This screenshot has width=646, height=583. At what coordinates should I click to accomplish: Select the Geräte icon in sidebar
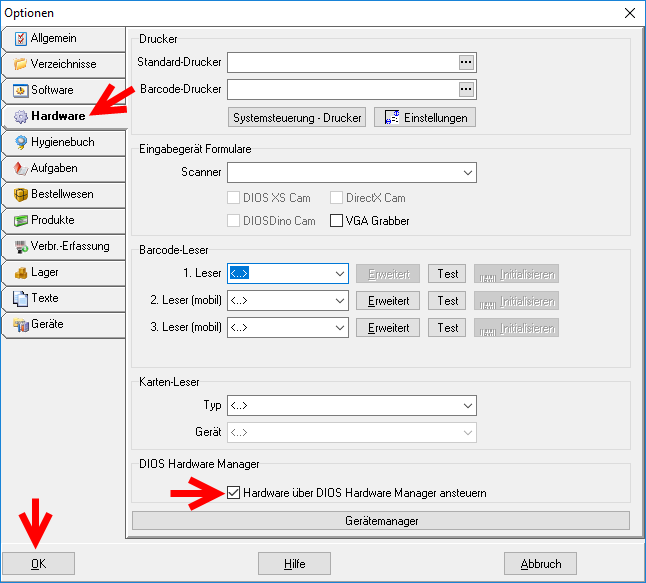[21, 324]
